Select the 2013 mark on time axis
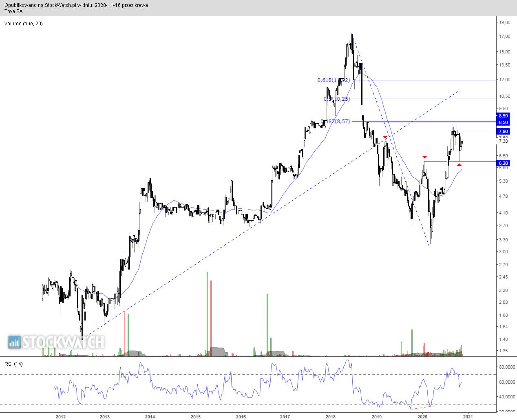The width and height of the screenshot is (517, 420). (105, 416)
